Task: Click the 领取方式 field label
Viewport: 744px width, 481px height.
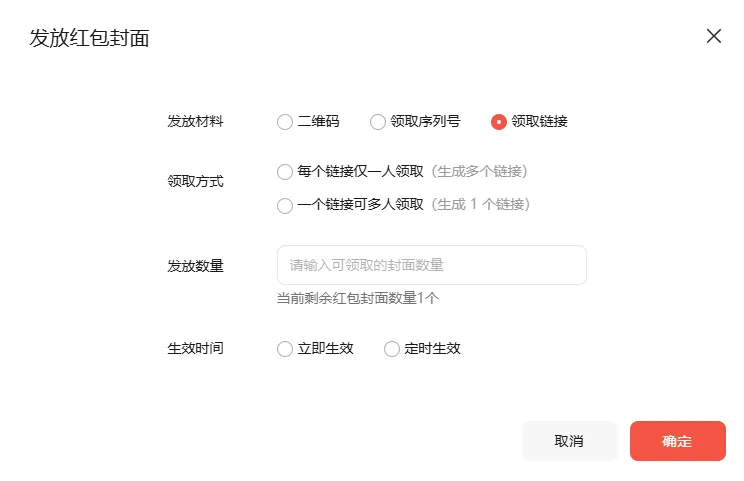Action: [x=195, y=181]
